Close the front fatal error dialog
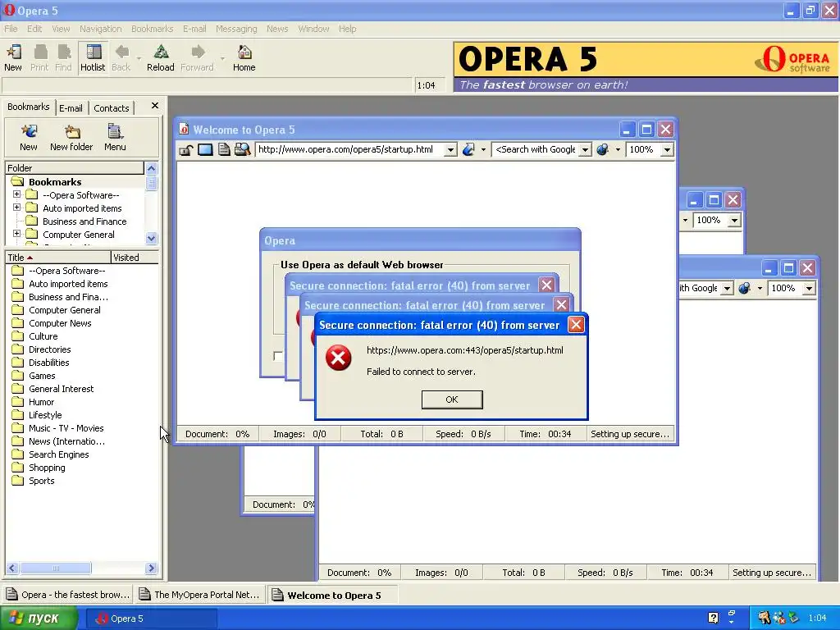 click(x=576, y=325)
